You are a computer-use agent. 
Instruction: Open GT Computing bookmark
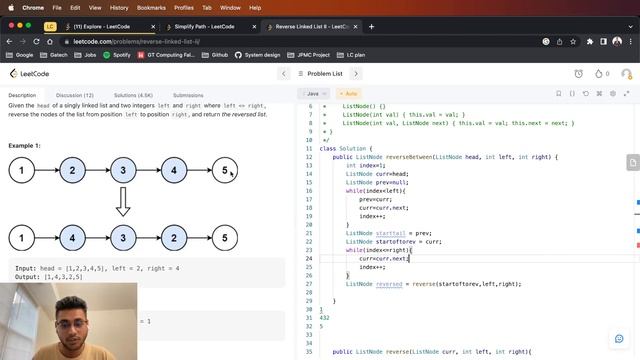[x=166, y=55]
